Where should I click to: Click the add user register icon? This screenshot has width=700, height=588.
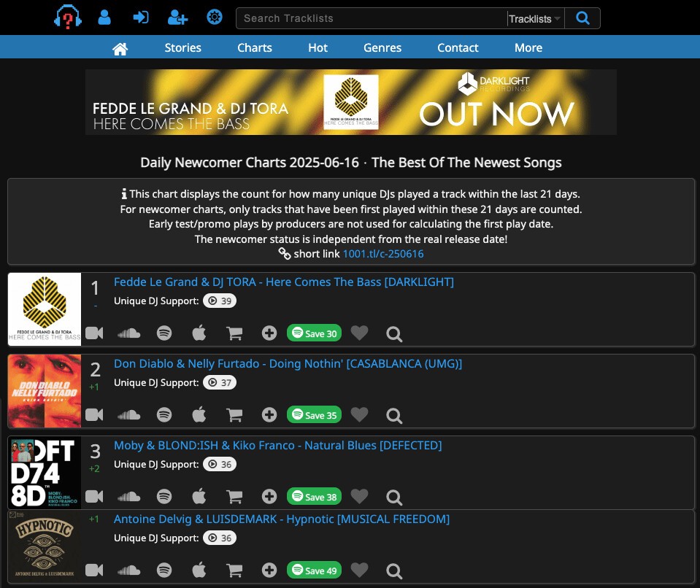177,18
